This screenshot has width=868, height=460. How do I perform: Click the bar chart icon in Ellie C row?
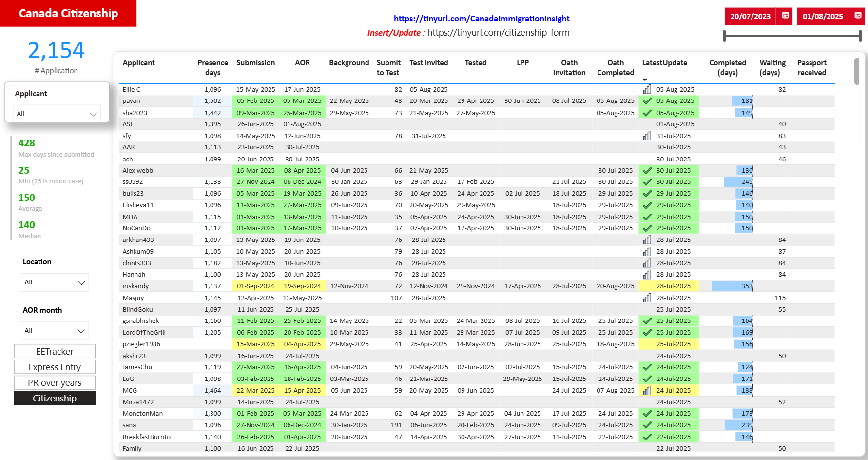647,89
